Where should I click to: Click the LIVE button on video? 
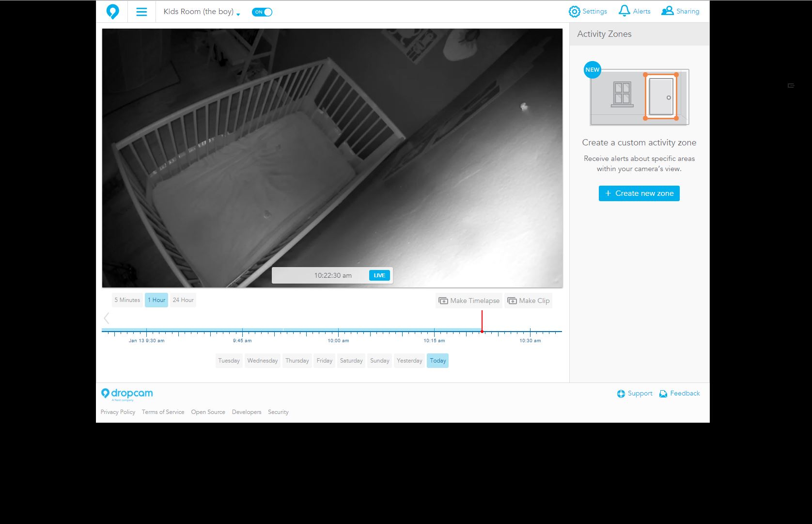click(x=379, y=275)
